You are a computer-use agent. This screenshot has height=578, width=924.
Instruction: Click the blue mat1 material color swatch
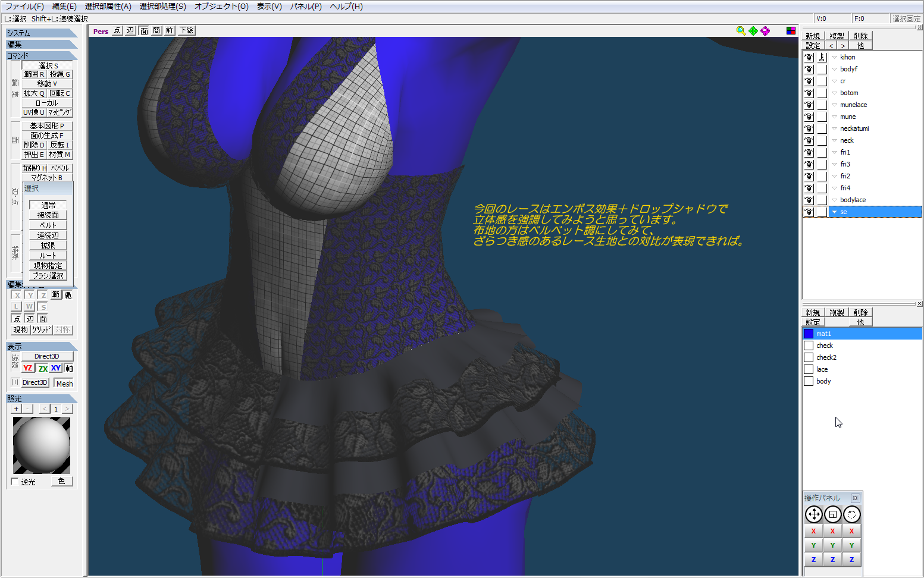(809, 334)
